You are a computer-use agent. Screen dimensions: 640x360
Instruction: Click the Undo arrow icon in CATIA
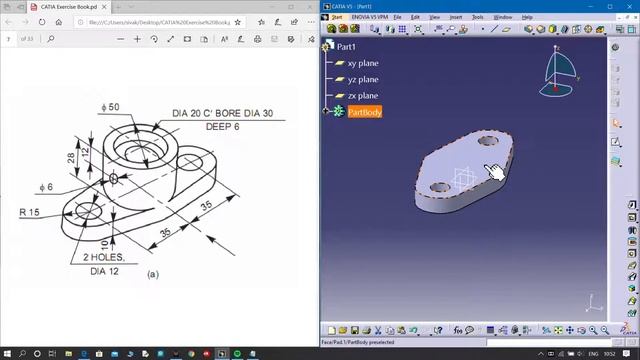413,330
